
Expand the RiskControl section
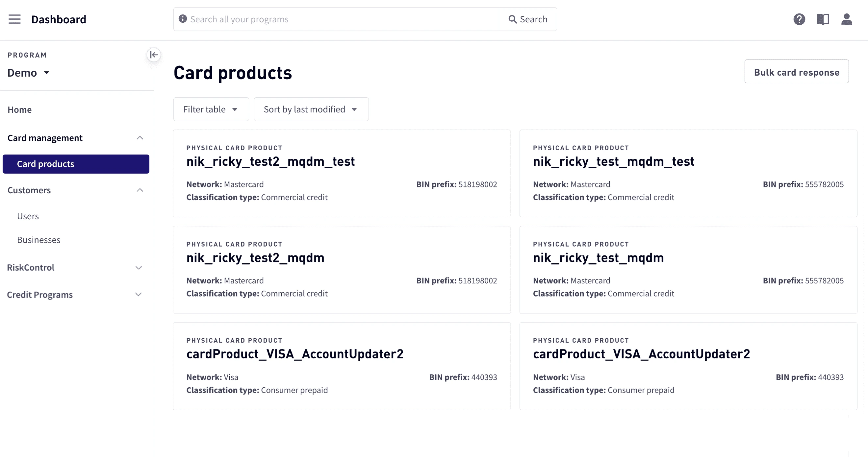tap(139, 267)
